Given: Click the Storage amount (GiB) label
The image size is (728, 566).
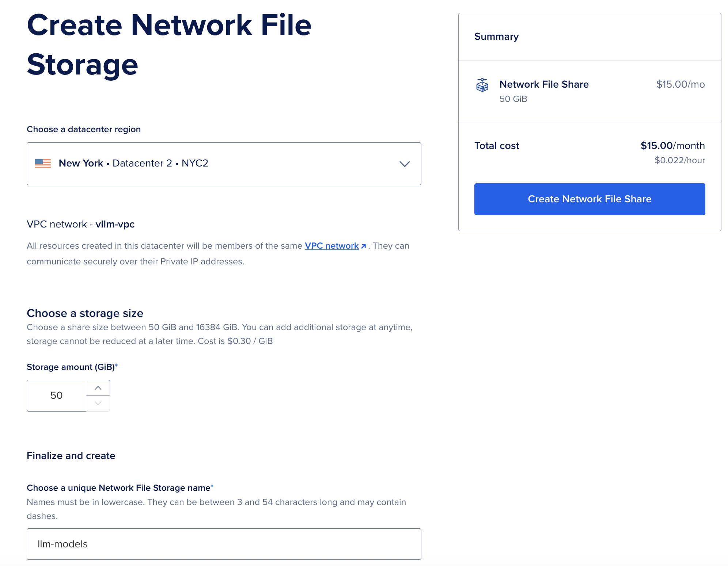Looking at the screenshot, I should 71,367.
